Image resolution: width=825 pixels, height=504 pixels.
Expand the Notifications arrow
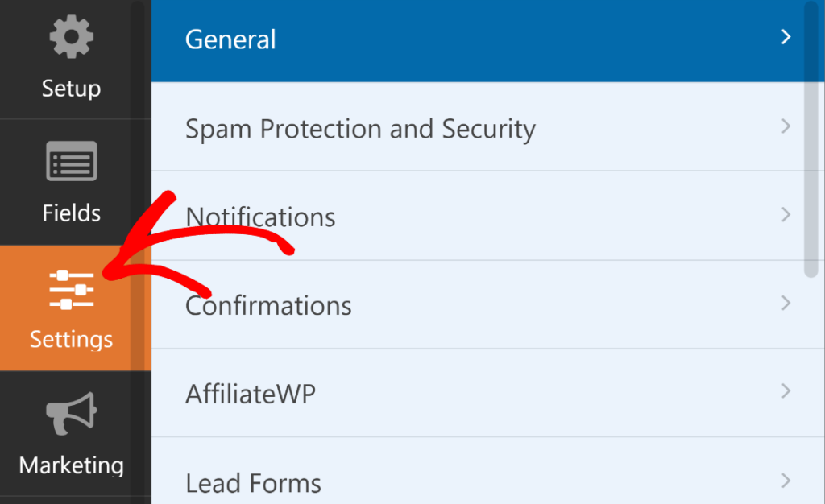point(787,214)
